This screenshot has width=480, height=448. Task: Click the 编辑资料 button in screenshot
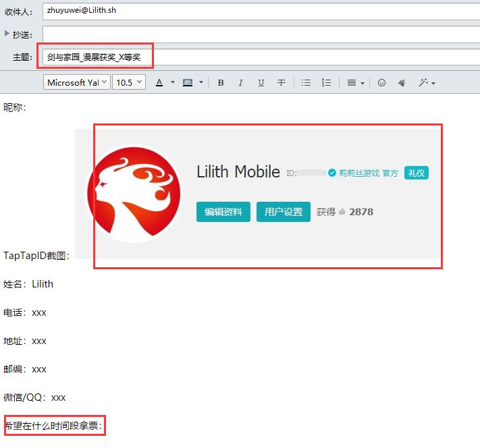click(223, 212)
